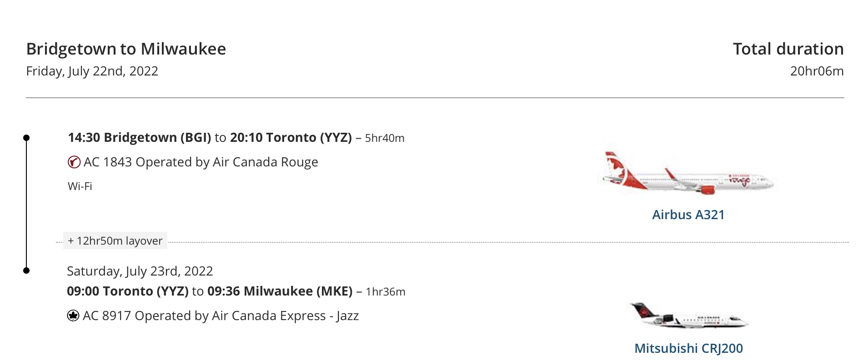Click the Friday, July 22nd, 2022 date
Screen dimensions: 868x361
[92, 71]
